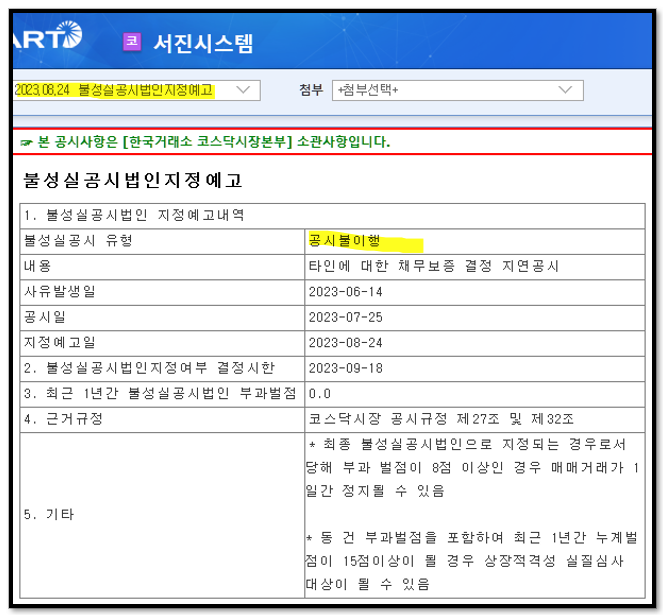Click '코스닥시장 공시규정 제27조 및 제32조' cell

[474, 419]
